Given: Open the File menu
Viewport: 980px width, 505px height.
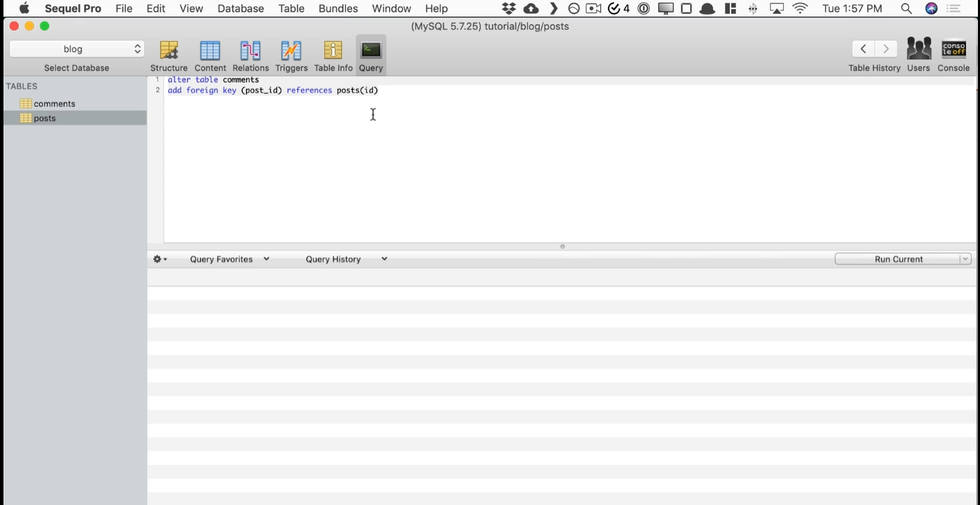Looking at the screenshot, I should click(x=124, y=8).
